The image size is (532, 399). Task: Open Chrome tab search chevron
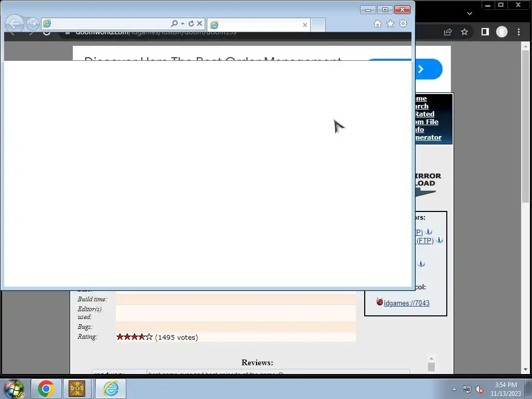(470, 14)
